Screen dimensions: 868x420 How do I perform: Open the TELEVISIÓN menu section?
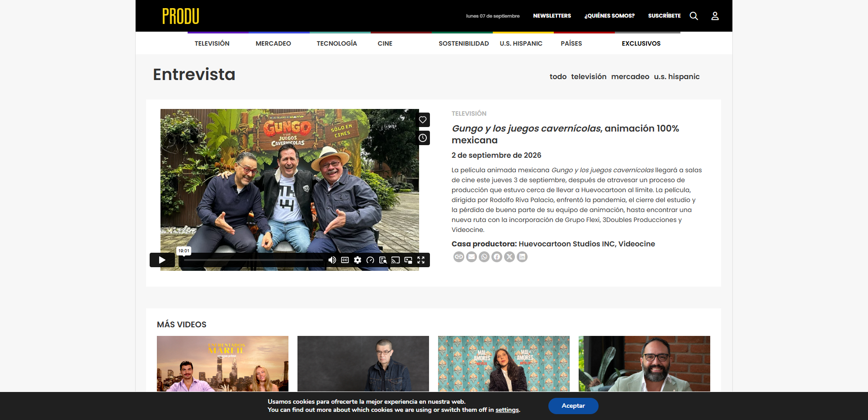212,43
